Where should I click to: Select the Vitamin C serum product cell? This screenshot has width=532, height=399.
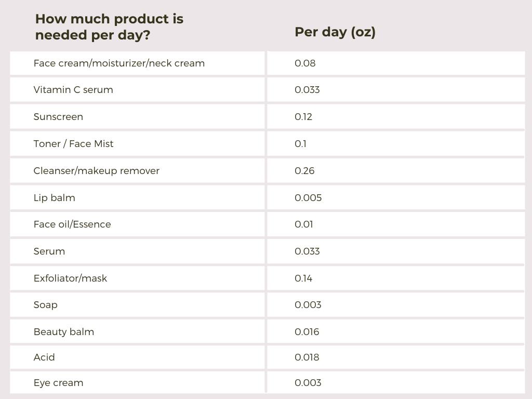pyautogui.click(x=73, y=90)
